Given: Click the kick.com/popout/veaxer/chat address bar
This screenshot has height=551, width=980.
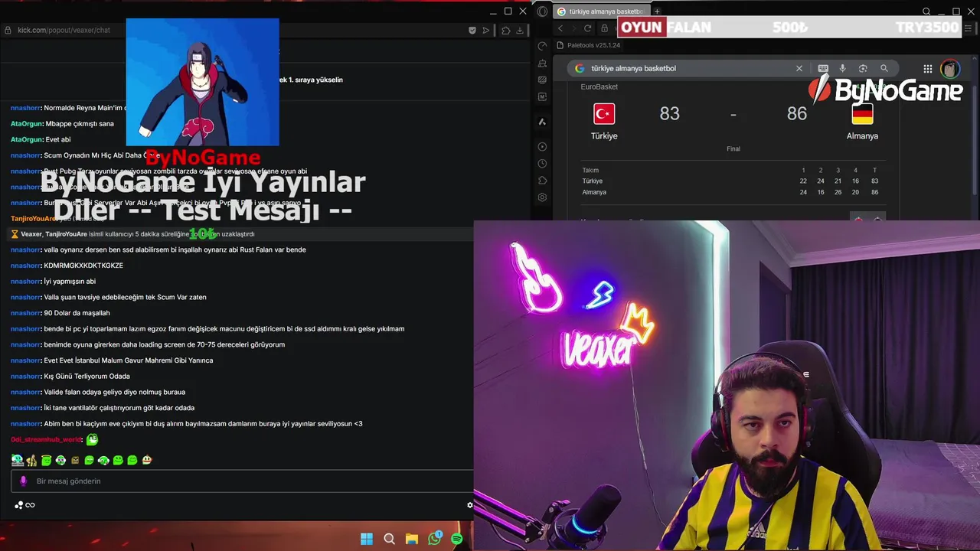Looking at the screenshot, I should 64,30.
